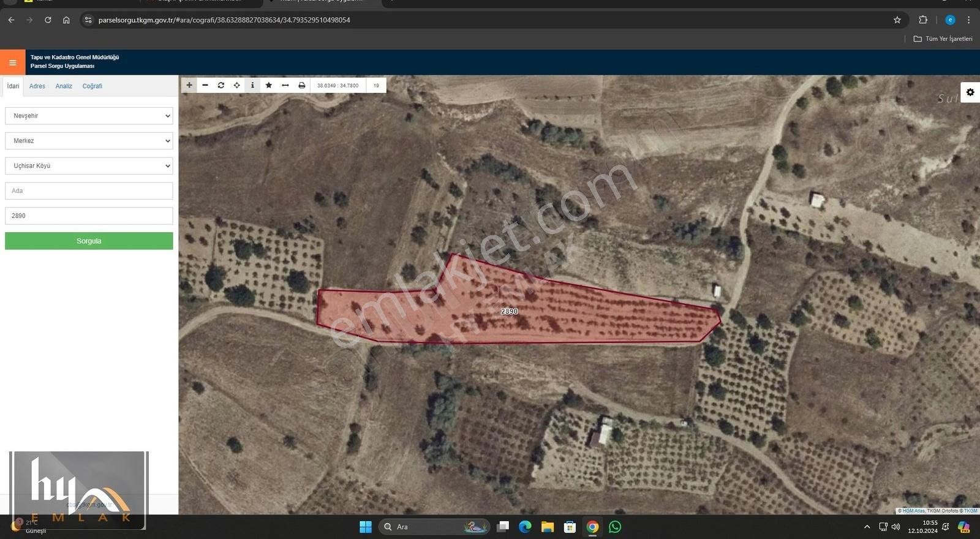The width and height of the screenshot is (980, 539).
Task: Open clock and date 10:55
Action: coord(923,527)
